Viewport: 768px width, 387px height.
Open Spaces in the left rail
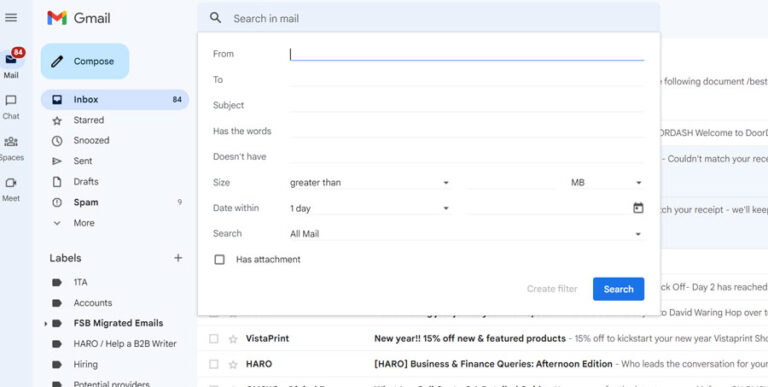point(11,148)
